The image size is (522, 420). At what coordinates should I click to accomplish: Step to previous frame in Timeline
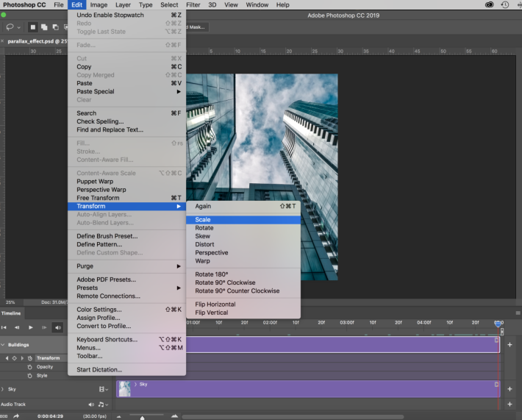pos(17,327)
